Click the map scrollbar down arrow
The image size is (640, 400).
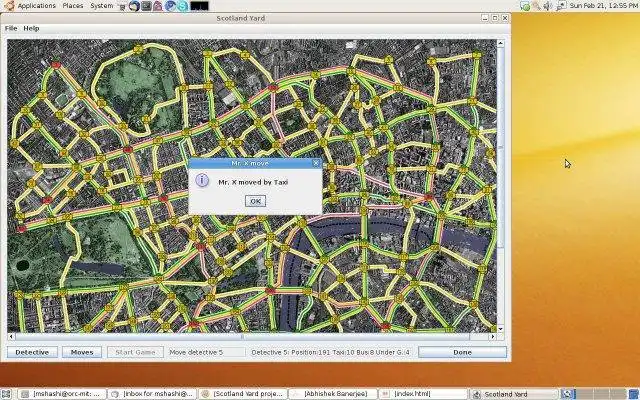click(500, 329)
